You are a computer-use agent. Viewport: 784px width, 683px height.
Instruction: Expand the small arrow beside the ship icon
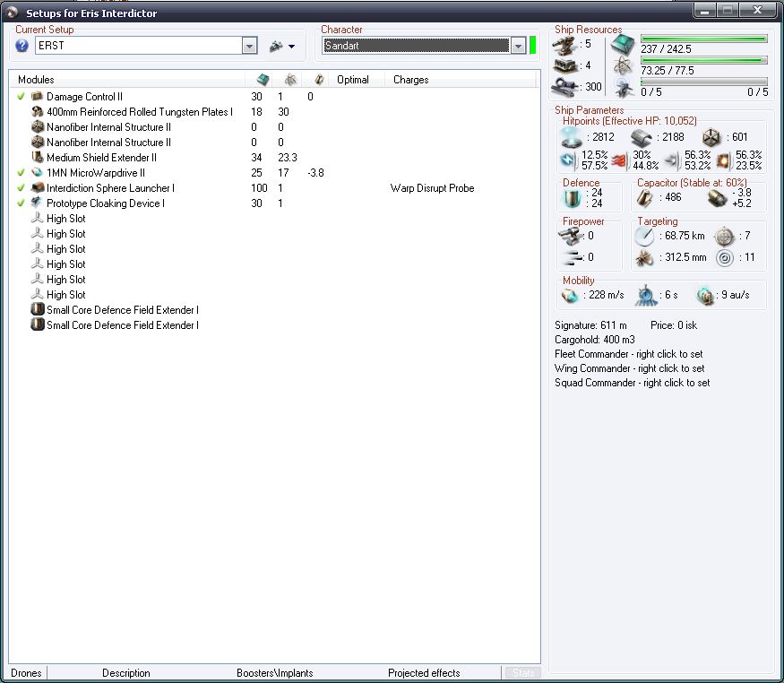click(x=291, y=47)
